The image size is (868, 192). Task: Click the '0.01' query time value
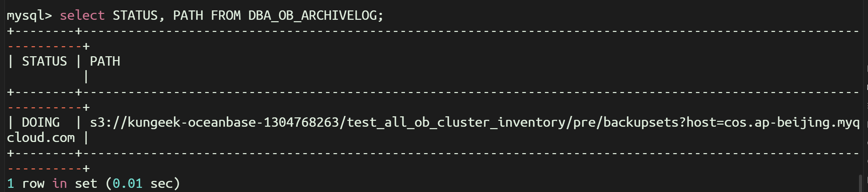click(x=127, y=184)
